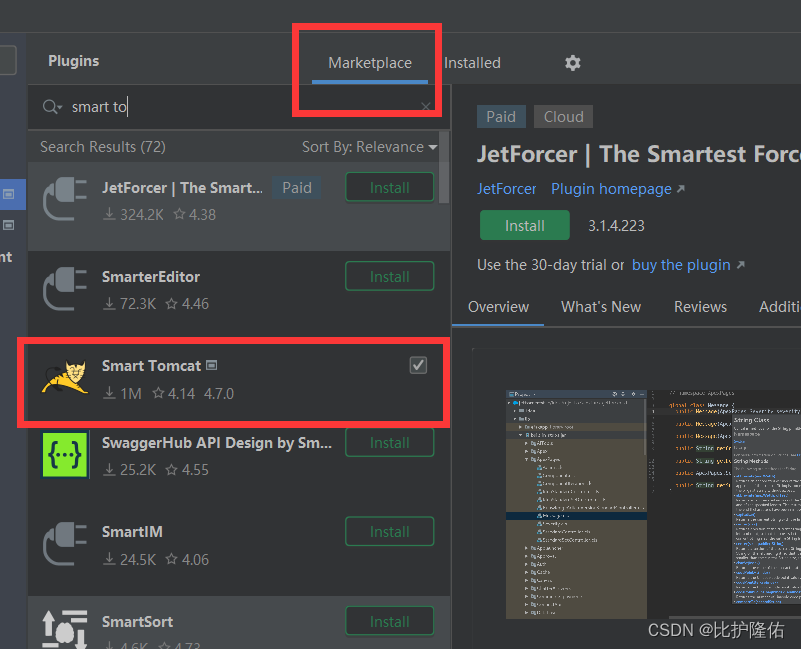Click the highlighted left sidebar icon
This screenshot has width=801, height=649.
(9, 194)
